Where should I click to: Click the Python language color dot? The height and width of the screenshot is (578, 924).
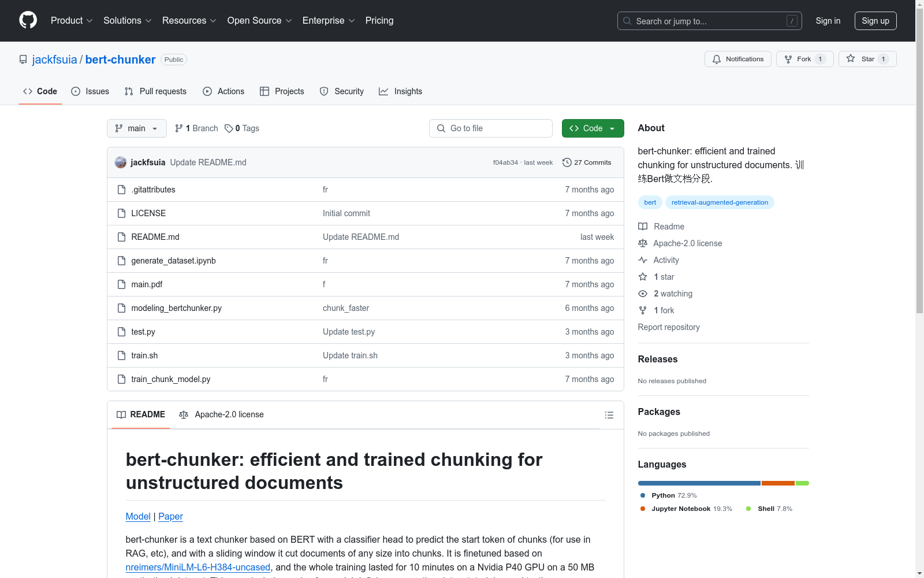[643, 495]
